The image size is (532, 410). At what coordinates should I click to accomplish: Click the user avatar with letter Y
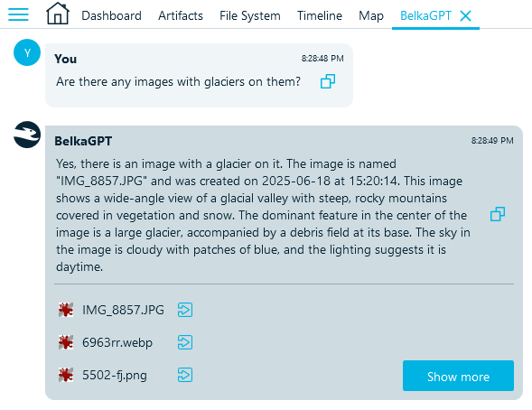coord(27,52)
